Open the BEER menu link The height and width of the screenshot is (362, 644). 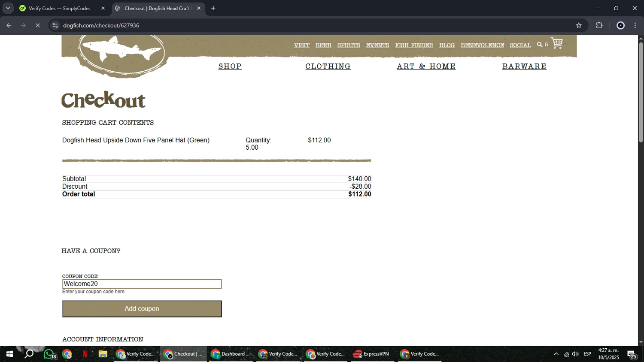pyautogui.click(x=323, y=45)
